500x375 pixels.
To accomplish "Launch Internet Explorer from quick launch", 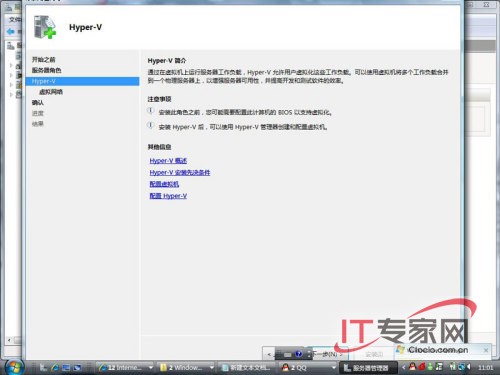I will 55,367.
